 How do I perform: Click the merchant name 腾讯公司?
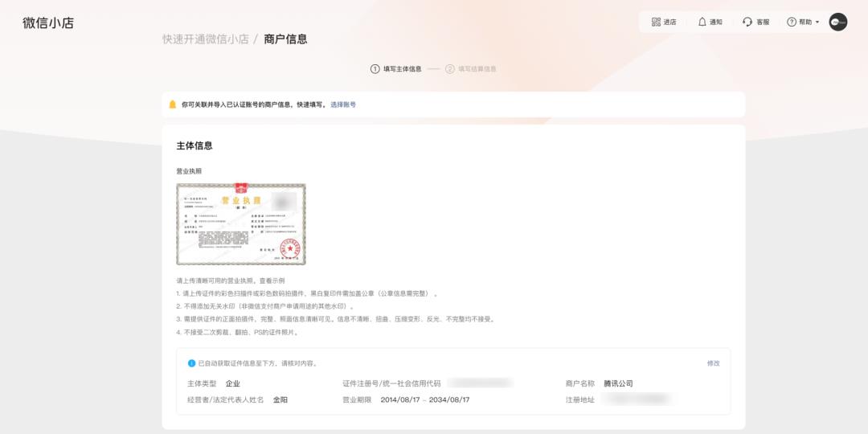pos(618,383)
